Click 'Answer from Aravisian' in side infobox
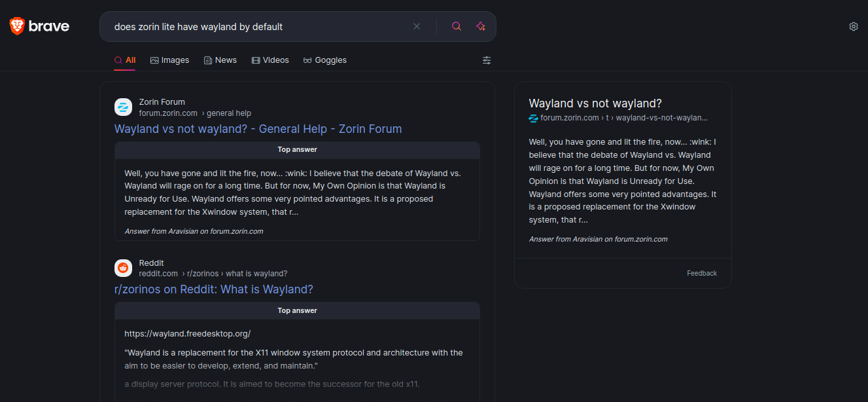 point(598,239)
